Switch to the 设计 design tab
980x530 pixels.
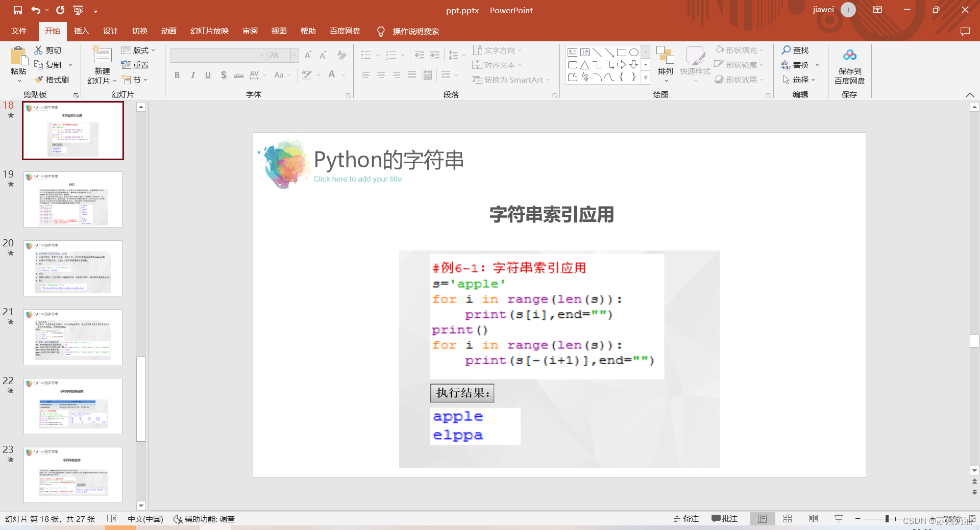pyautogui.click(x=111, y=31)
